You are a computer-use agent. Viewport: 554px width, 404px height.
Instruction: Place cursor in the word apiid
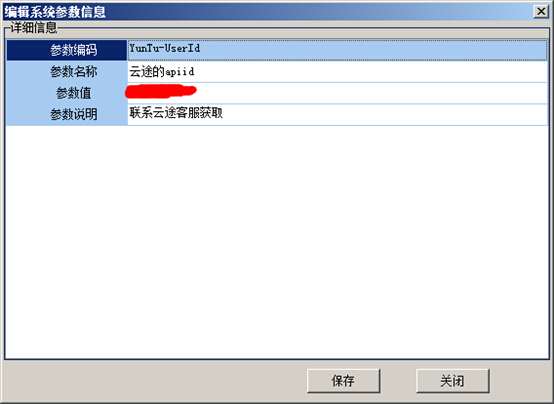coord(180,72)
